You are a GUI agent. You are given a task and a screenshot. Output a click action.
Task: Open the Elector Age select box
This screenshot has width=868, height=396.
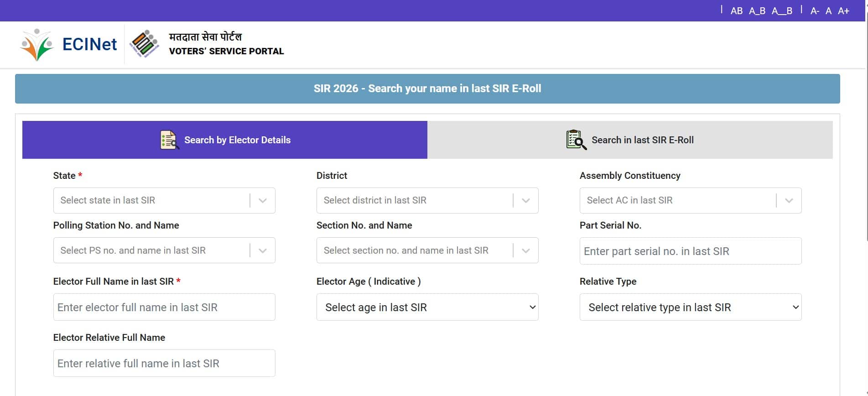[427, 307]
